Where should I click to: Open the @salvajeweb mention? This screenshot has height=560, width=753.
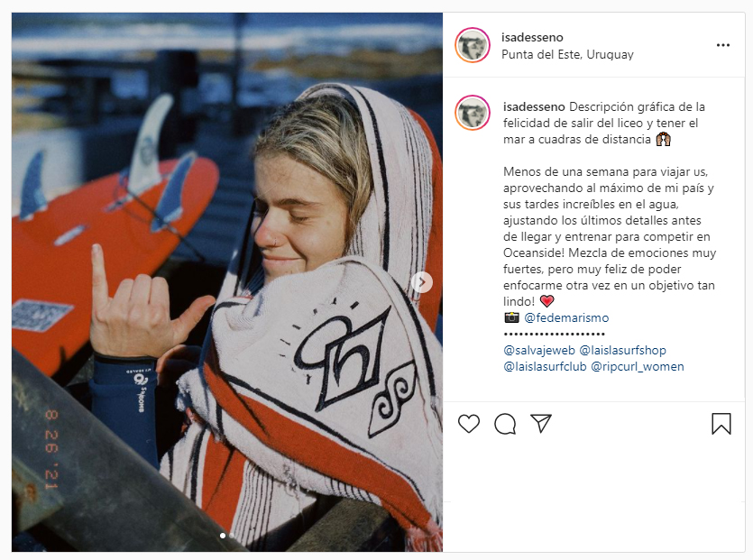click(x=538, y=350)
